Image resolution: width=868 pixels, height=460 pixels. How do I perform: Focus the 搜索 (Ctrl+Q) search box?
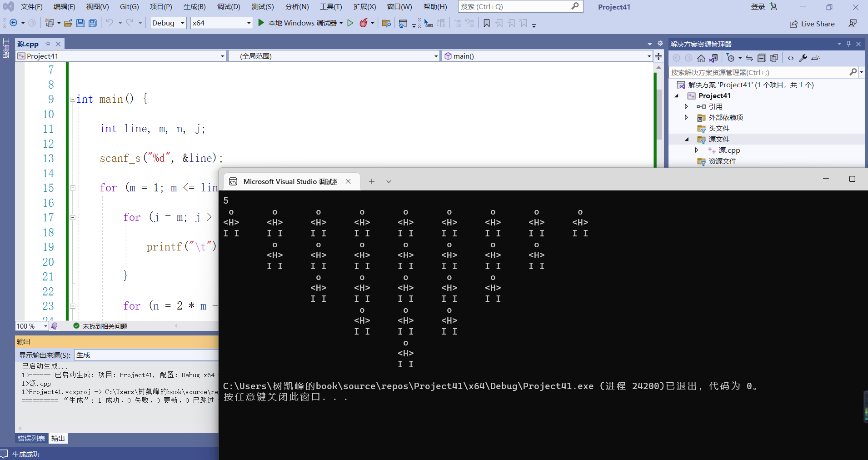pos(520,6)
